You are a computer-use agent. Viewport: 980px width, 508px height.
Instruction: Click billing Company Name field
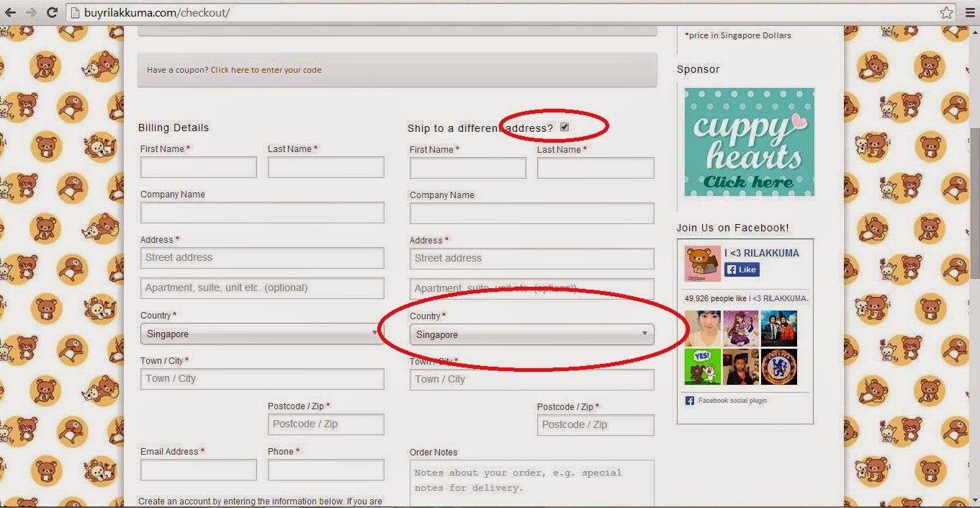pos(262,213)
